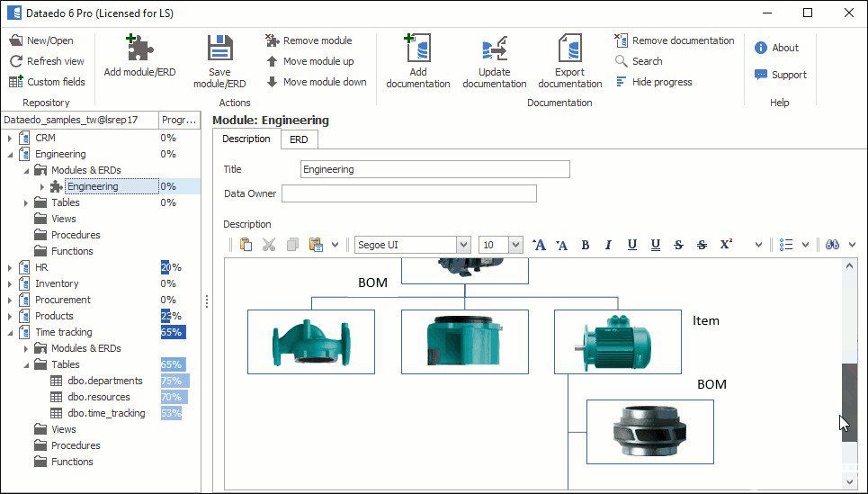Collapse the top-level Engineering documentation node
The width and height of the screenshot is (868, 494).
click(10, 155)
